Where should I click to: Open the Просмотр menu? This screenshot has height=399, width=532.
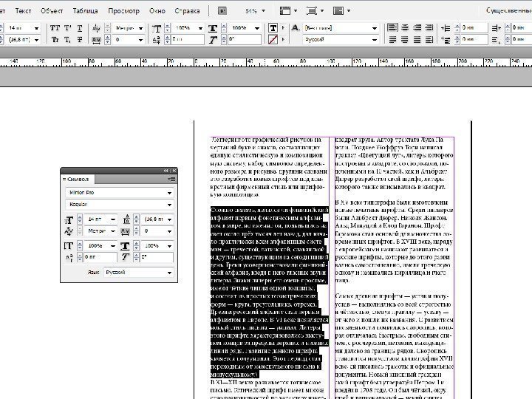123,11
